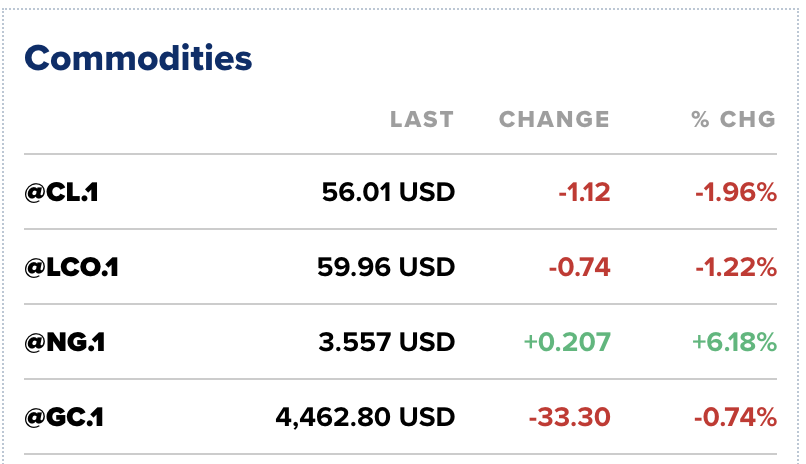
Task: Select the 3.557 USD last price
Action: [388, 342]
